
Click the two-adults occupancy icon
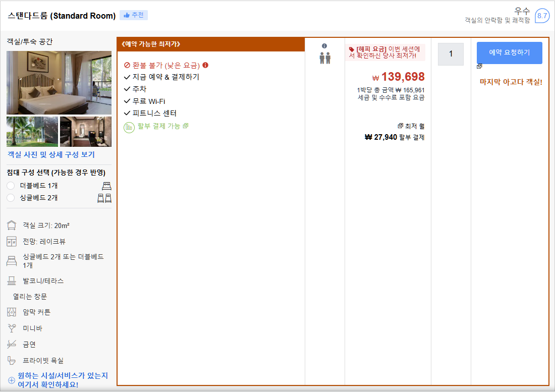[x=325, y=58]
